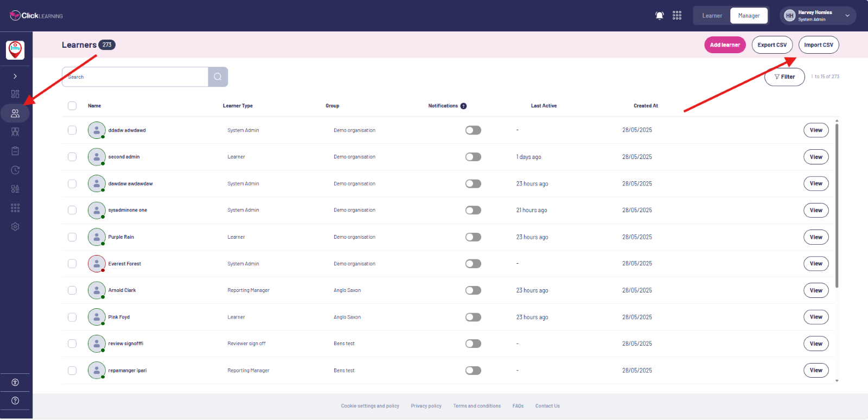This screenshot has width=868, height=420.
Task: Click the Import CSV button
Action: (819, 45)
